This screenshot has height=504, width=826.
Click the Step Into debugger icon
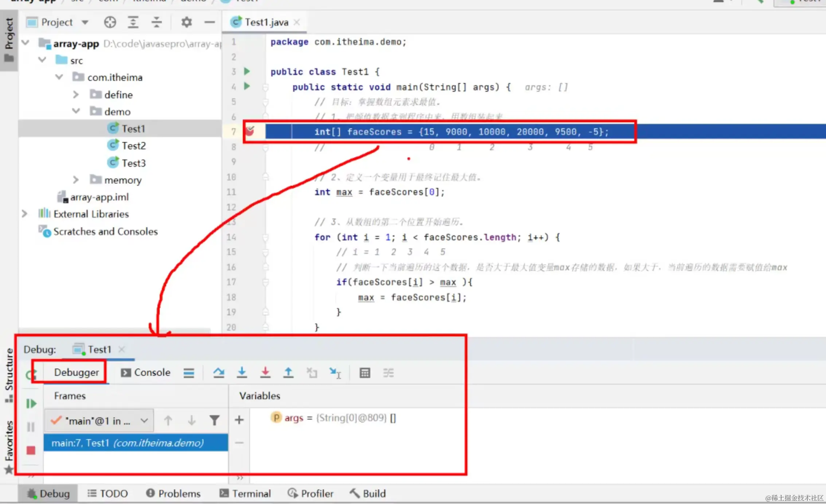click(242, 373)
